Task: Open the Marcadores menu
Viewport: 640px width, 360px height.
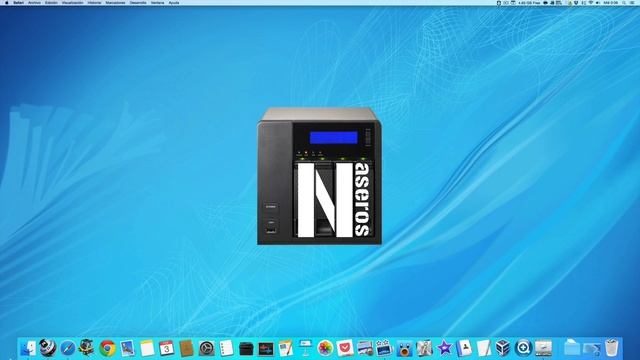Action: (x=116, y=2)
